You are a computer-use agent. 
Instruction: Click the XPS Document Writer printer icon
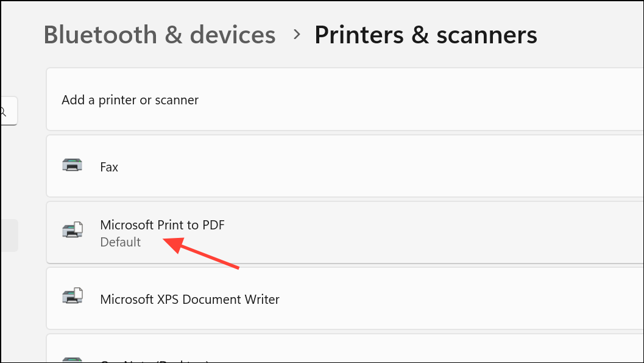[73, 298]
